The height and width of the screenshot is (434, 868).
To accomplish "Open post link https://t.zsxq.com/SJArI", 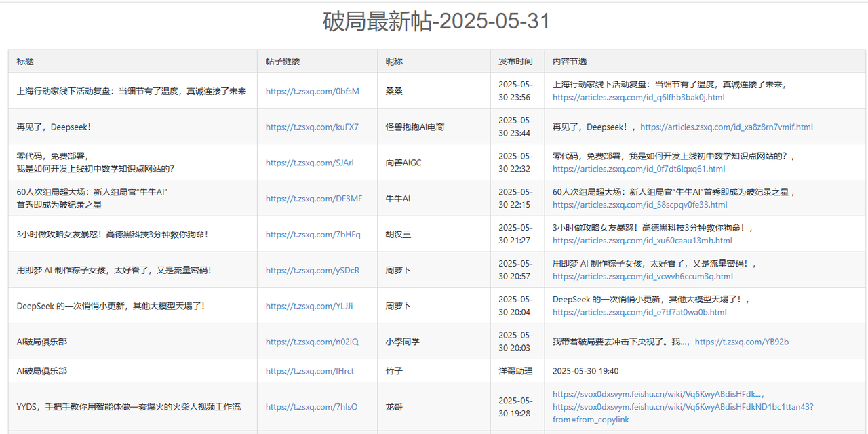I will coord(310,163).
